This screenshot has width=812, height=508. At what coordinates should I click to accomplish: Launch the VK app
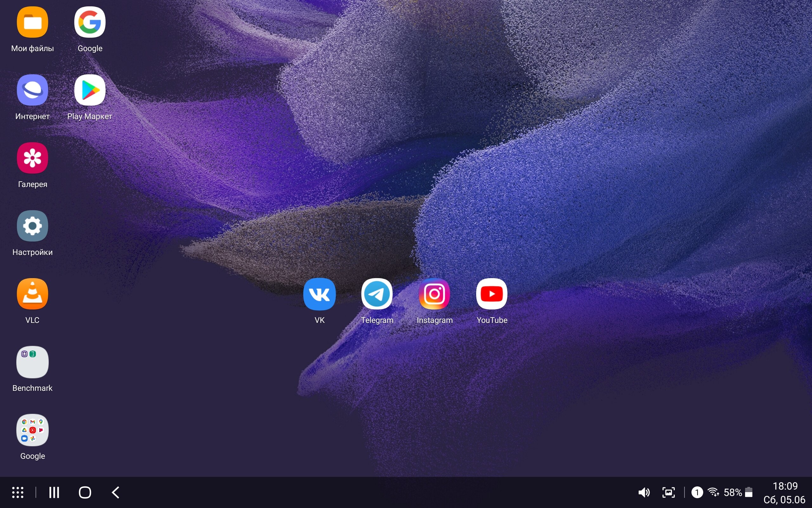[319, 294]
